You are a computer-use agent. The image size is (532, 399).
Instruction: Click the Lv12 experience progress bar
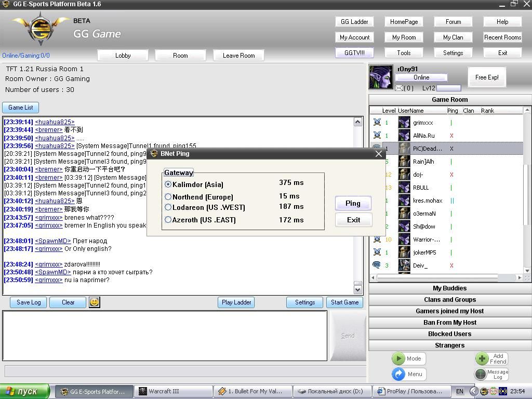click(448, 88)
